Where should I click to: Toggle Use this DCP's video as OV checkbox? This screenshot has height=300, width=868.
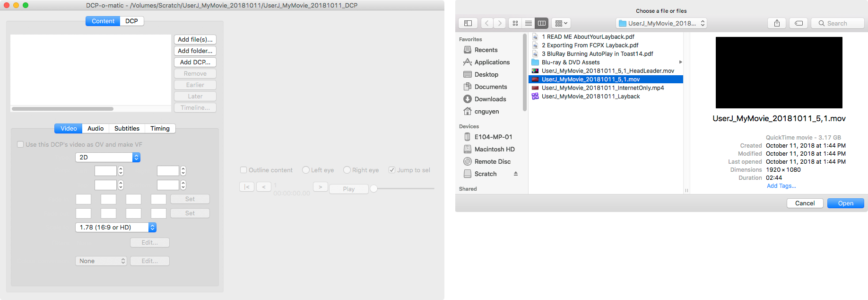coord(20,144)
